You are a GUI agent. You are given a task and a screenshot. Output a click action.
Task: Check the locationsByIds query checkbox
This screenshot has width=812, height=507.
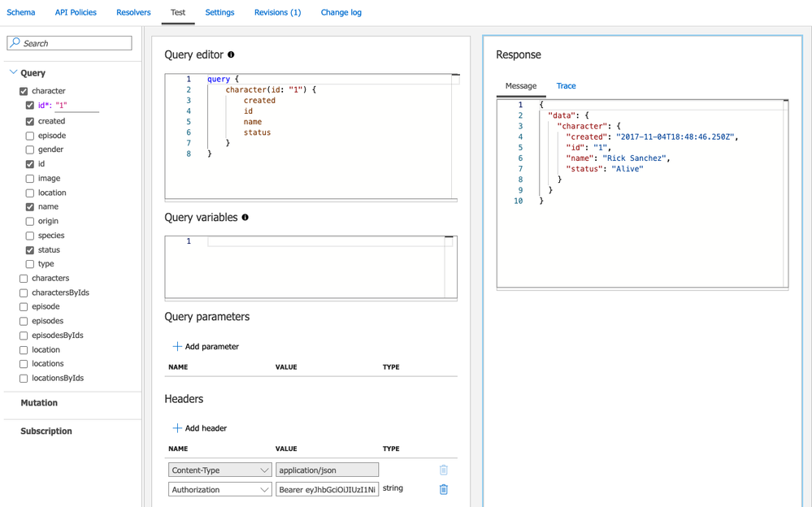[24, 379]
